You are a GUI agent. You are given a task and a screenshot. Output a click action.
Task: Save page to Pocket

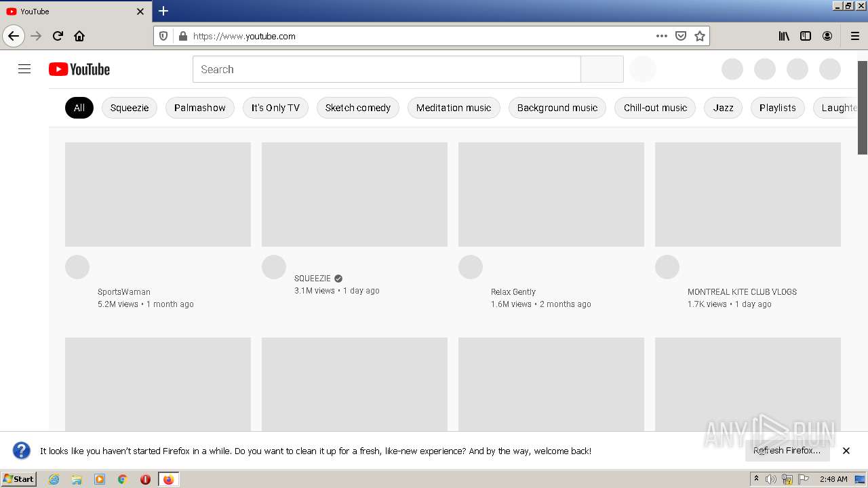pyautogui.click(x=681, y=36)
